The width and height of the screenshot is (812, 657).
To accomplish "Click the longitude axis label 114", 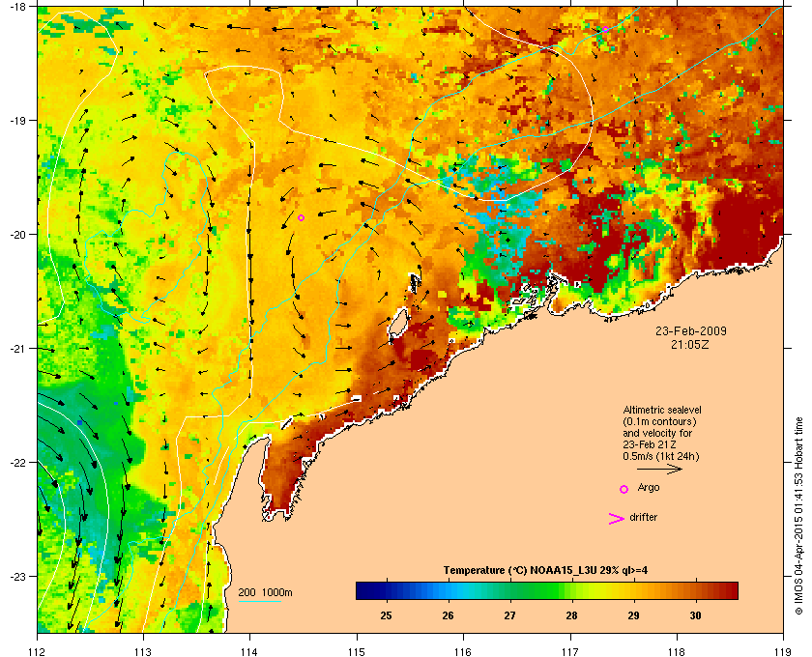I will [x=249, y=652].
